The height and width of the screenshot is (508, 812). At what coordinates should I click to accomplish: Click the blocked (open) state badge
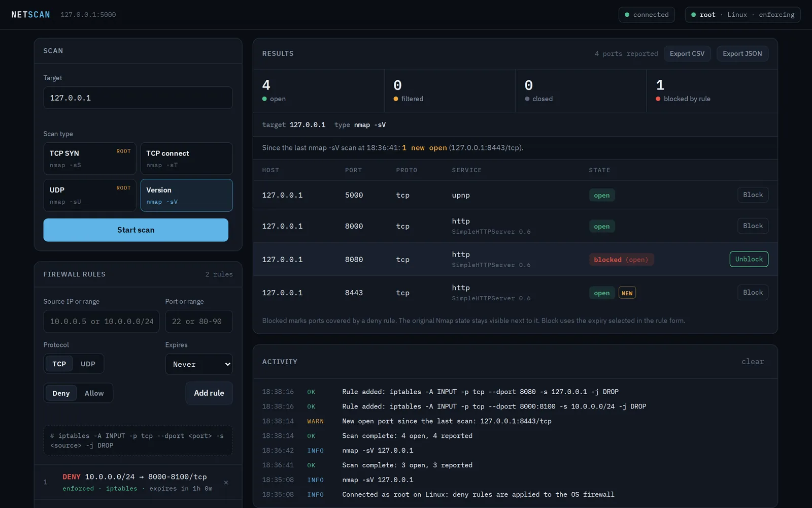tap(621, 260)
